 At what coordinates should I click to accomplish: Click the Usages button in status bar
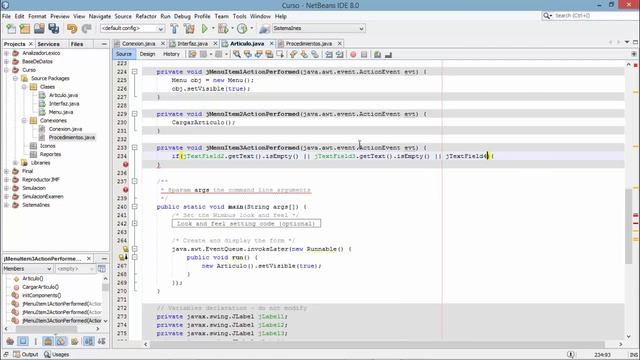pos(56,354)
